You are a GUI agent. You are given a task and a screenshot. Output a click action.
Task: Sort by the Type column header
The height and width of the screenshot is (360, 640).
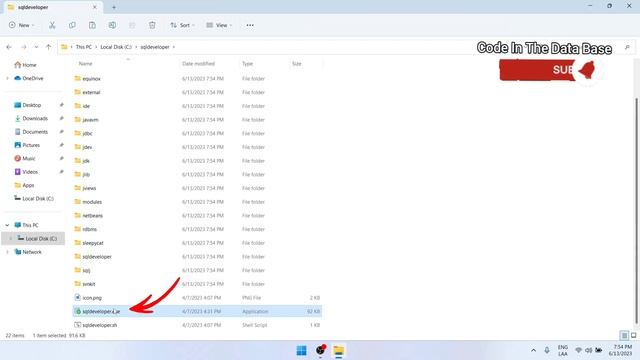[247, 64]
